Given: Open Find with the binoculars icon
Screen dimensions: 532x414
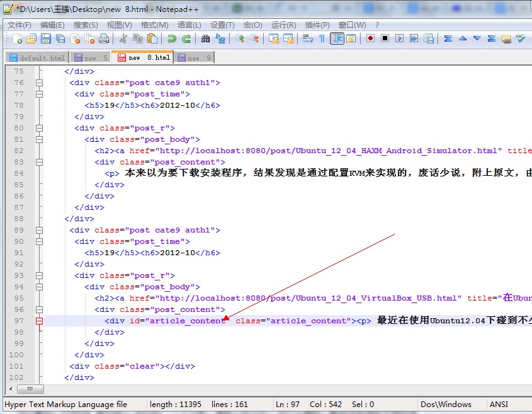Looking at the screenshot, I should pyautogui.click(x=206, y=38).
